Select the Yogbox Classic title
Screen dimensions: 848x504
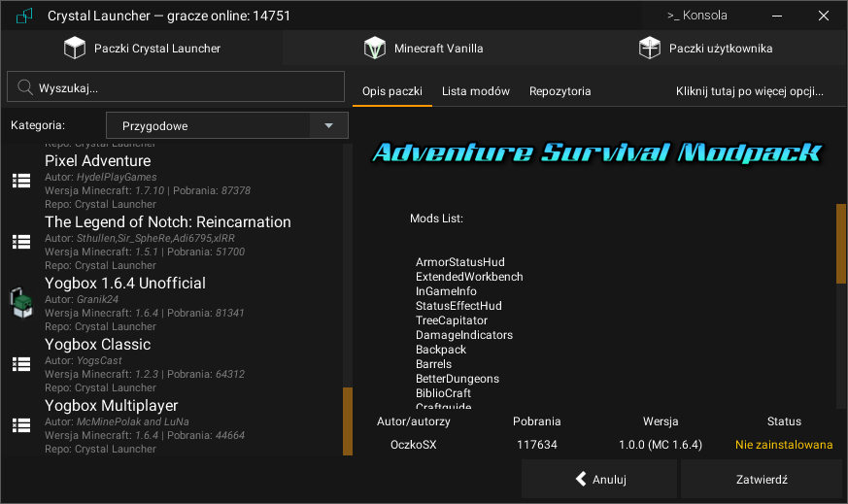[98, 344]
